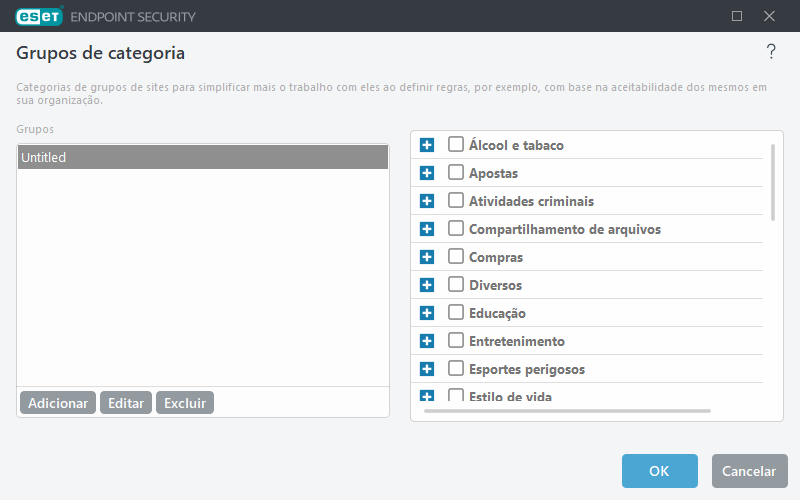Screen dimensions: 800x500
Task: Maximize the ESET window
Action: (737, 16)
